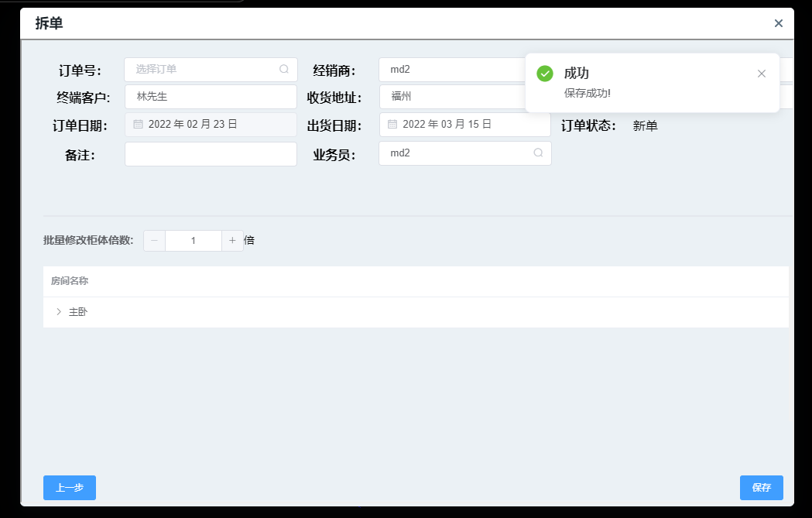Dismiss the 保存成功 notification
812x518 pixels.
(762, 74)
